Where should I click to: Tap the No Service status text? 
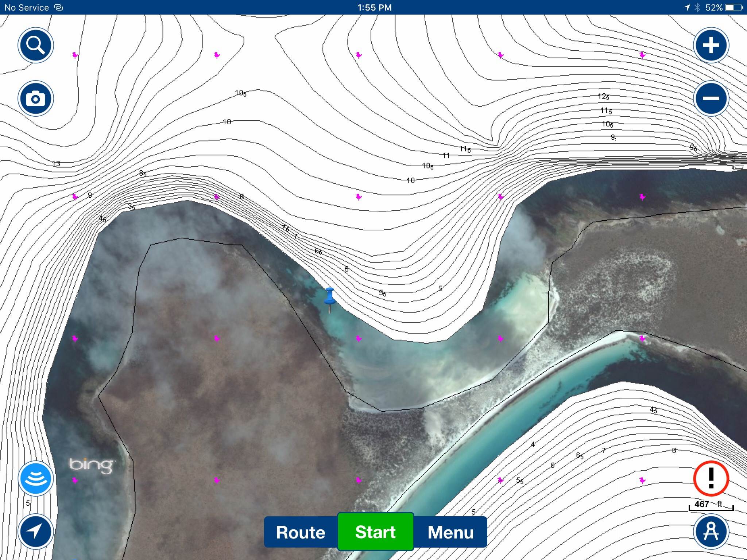click(27, 7)
